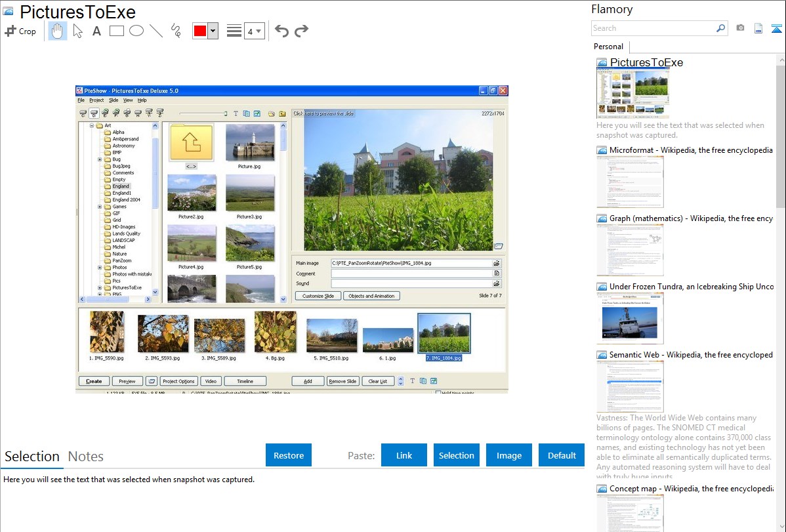The image size is (786, 532).
Task: Click the Add button in PteShow
Action: [308, 381]
